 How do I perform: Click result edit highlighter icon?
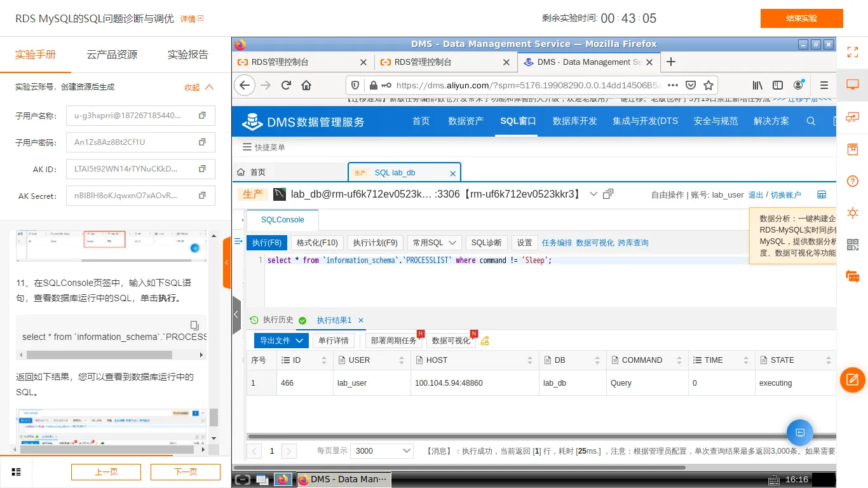[485, 341]
